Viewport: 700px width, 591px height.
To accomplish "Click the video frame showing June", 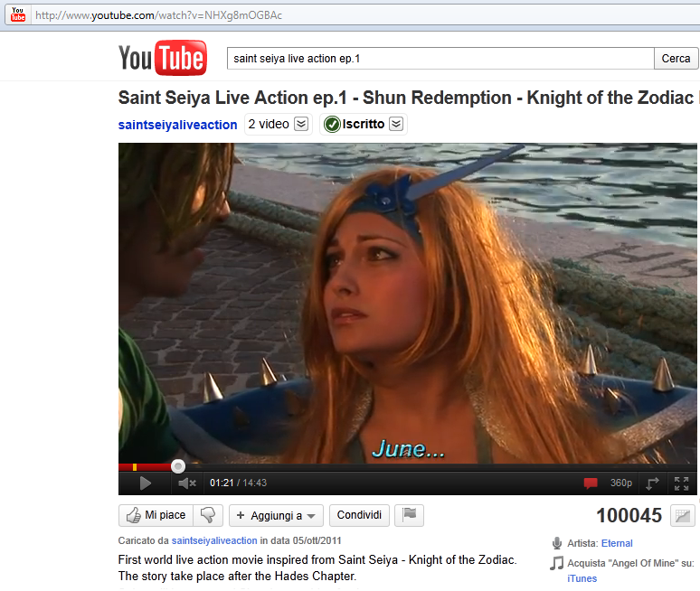I will pyautogui.click(x=408, y=304).
